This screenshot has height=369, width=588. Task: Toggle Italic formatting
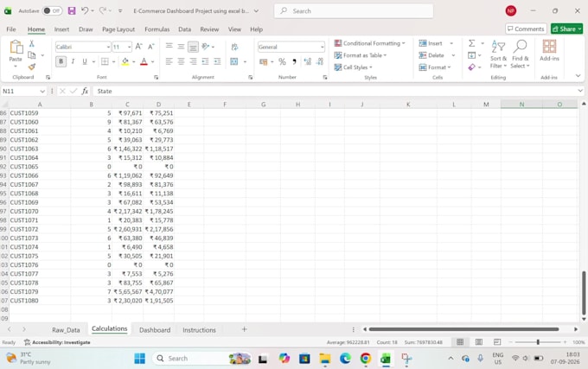73,61
